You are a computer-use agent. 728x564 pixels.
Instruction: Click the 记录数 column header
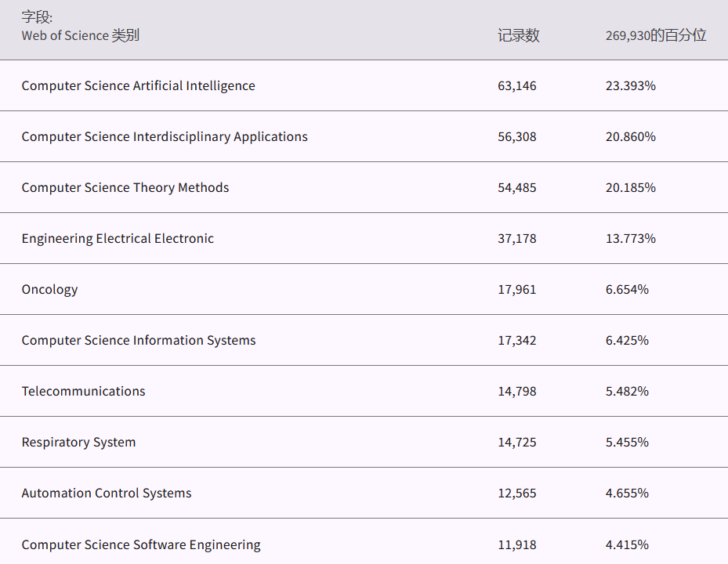coord(518,36)
